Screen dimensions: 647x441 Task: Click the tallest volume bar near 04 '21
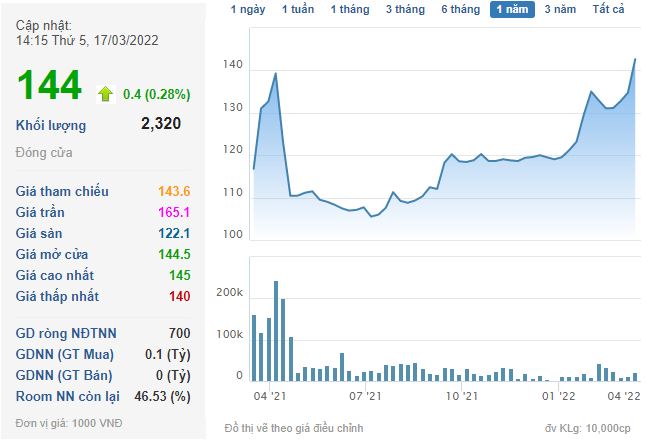click(276, 331)
